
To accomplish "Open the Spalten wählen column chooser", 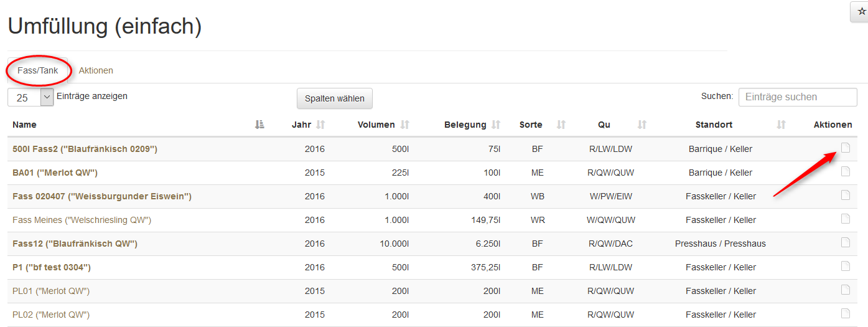I will [335, 98].
